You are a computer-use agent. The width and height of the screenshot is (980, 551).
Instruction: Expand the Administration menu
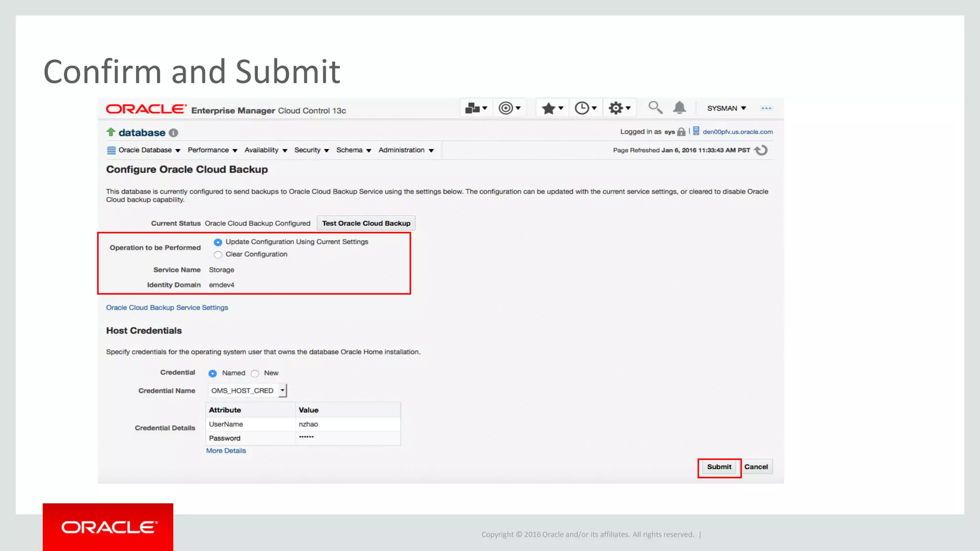tap(406, 150)
